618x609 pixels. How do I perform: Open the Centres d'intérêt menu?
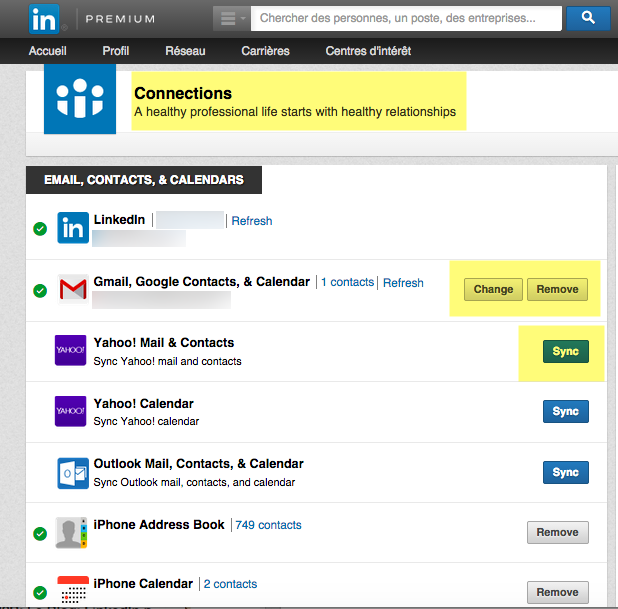pyautogui.click(x=368, y=51)
